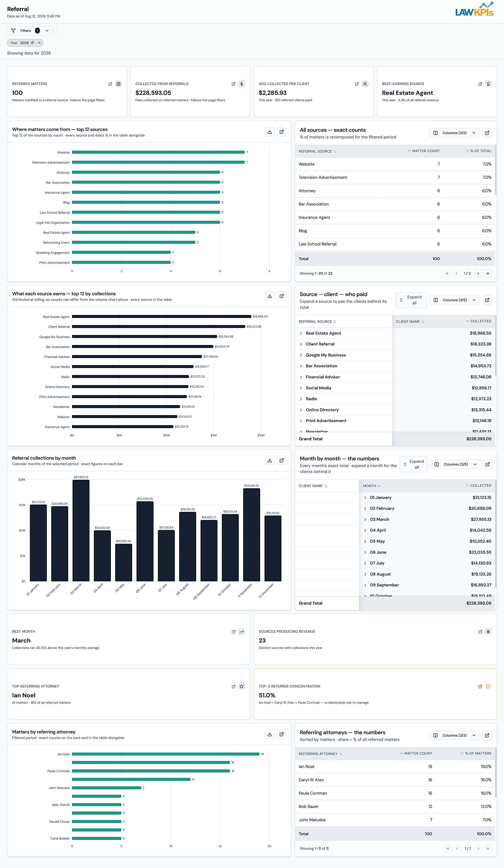Open top 12 sources chart in popout
Viewport: 504px width, 868px height.
tap(282, 132)
